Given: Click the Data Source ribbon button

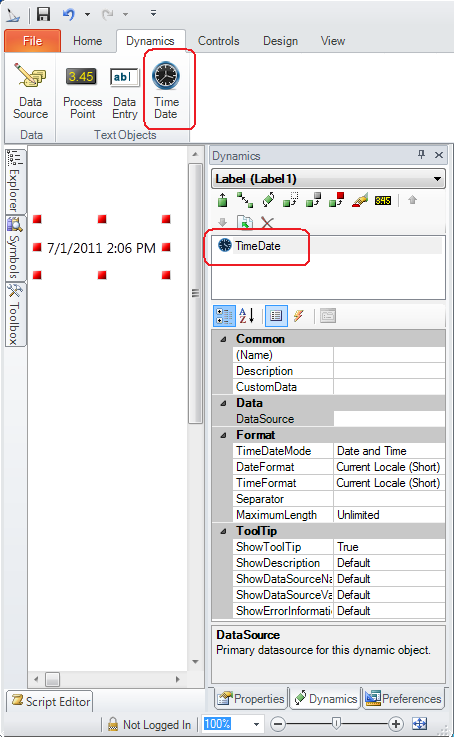Looking at the screenshot, I should tap(31, 91).
